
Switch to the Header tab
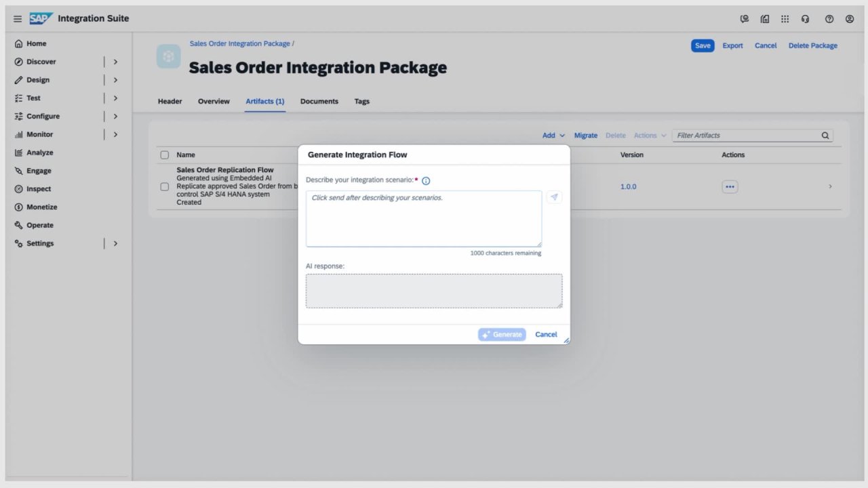pos(170,102)
